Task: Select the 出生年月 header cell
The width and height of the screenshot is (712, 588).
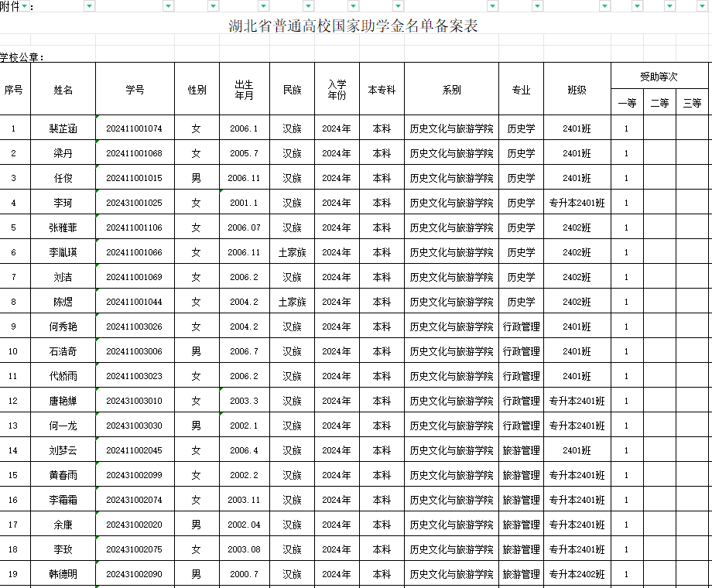Action: pyautogui.click(x=244, y=90)
